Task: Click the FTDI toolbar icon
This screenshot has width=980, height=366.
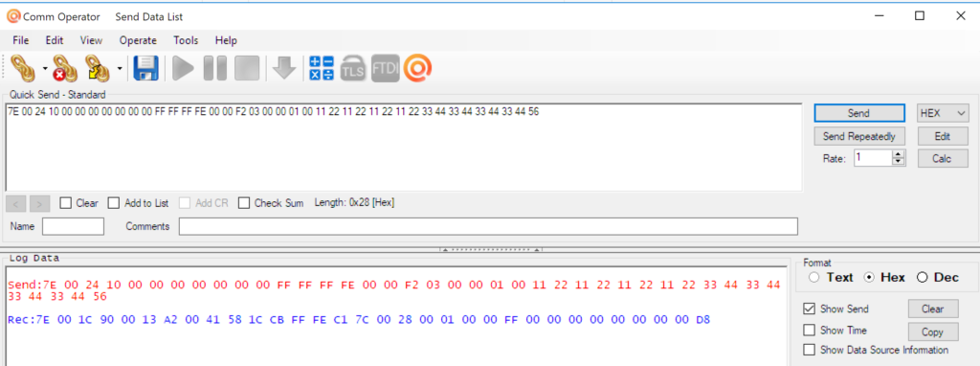Action: coord(385,68)
